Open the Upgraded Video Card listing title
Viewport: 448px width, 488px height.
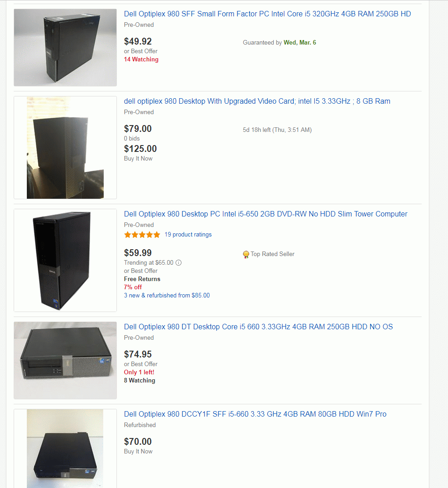coord(257,101)
